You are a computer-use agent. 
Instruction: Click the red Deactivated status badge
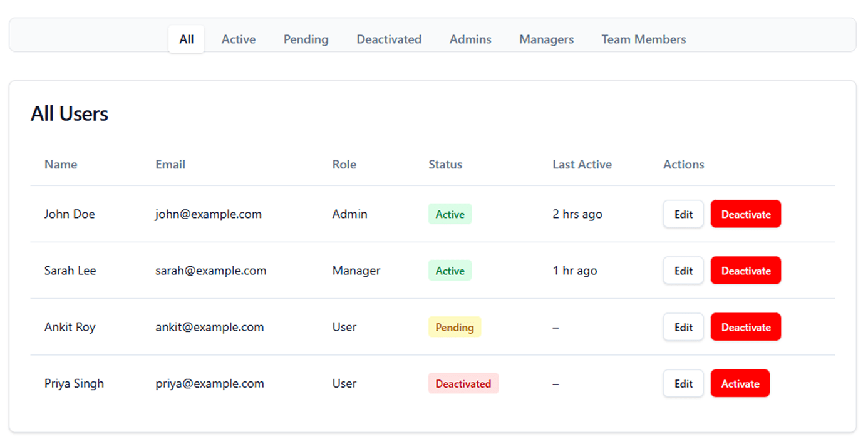coord(463,384)
